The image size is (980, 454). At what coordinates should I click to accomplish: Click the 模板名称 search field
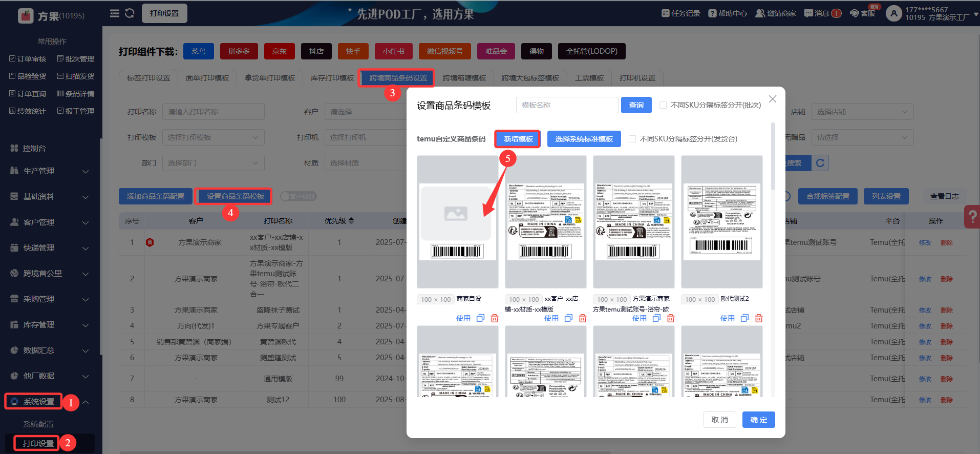tap(567, 105)
